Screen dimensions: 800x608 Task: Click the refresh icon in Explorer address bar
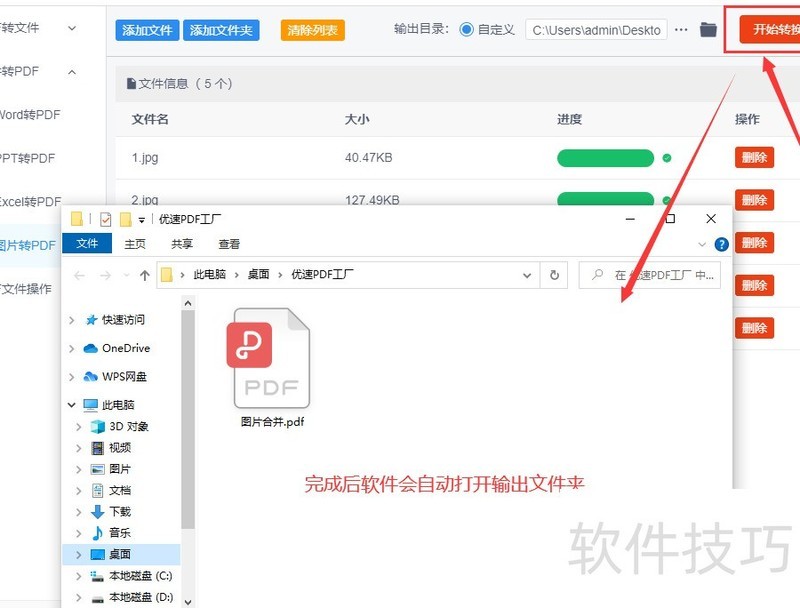tap(554, 274)
